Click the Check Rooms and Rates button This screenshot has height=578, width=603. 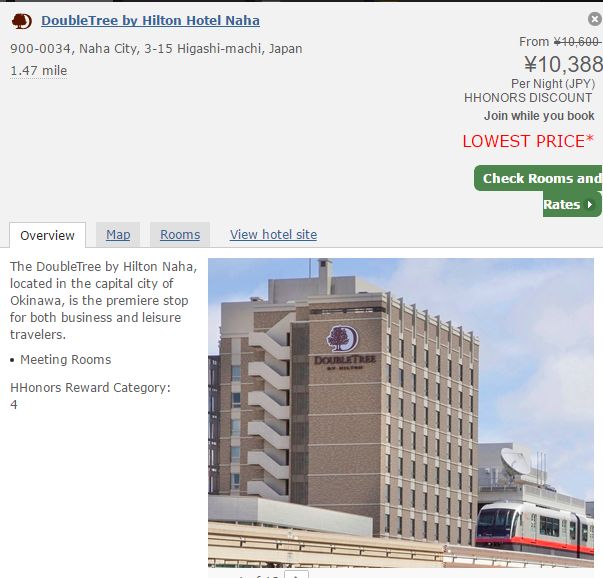pyautogui.click(x=538, y=191)
